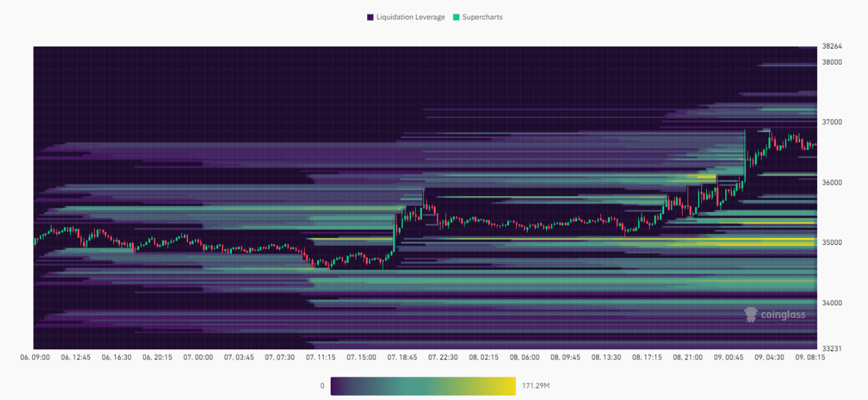Viewport: 868px width, 400px height.
Task: Toggle the Liquidation Leverage legend entry
Action: tap(410, 17)
